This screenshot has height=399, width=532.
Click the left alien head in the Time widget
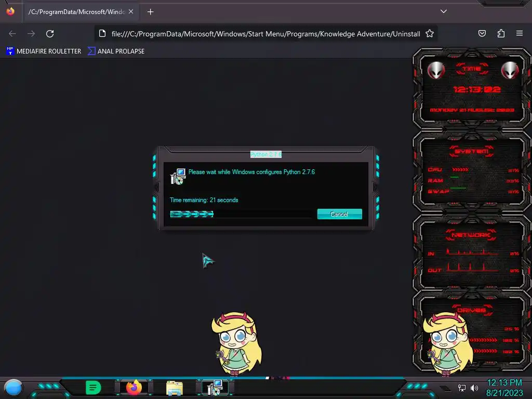[436, 70]
